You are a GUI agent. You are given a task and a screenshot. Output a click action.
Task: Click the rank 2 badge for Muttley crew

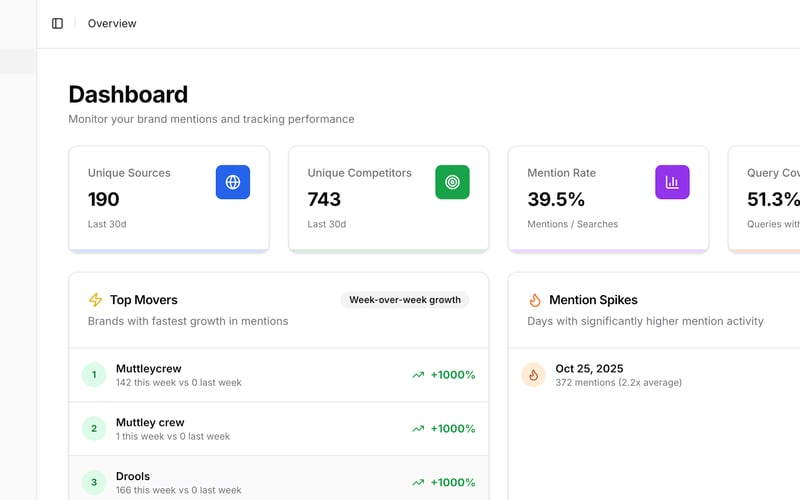pos(94,429)
